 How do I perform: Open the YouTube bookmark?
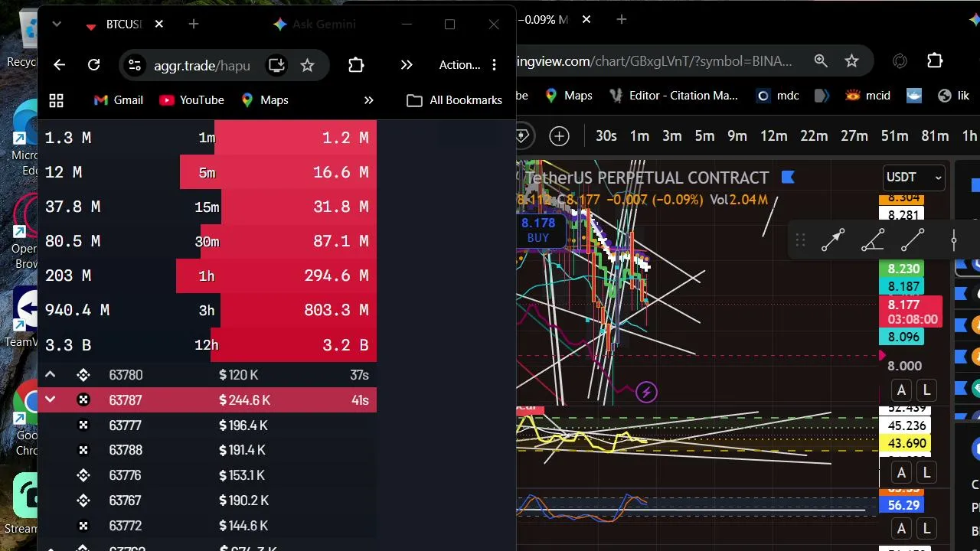pos(191,100)
